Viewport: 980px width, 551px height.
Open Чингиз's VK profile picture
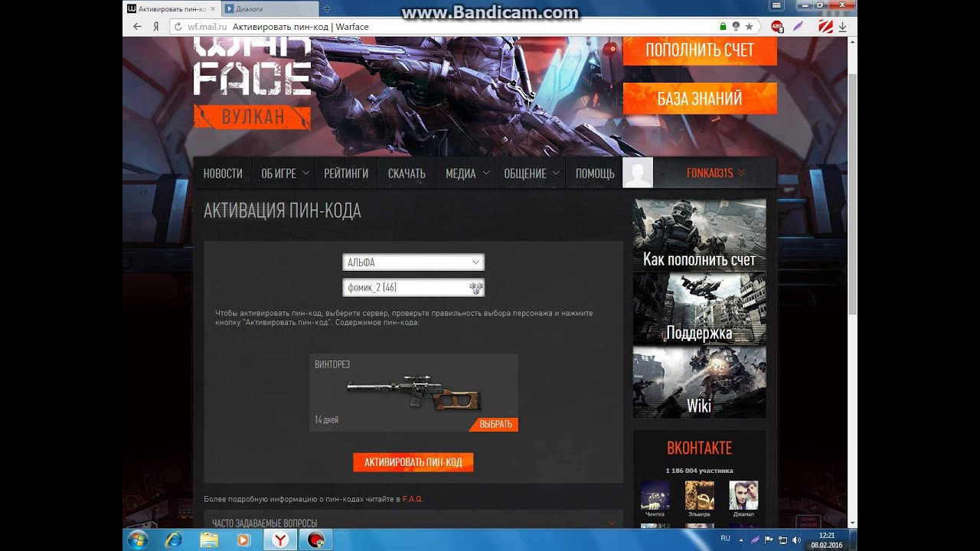(655, 495)
